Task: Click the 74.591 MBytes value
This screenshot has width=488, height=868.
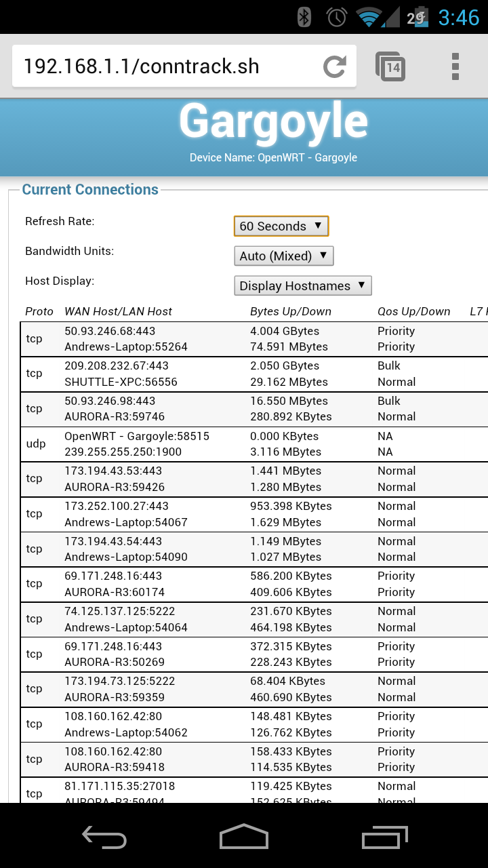Action: (x=289, y=347)
